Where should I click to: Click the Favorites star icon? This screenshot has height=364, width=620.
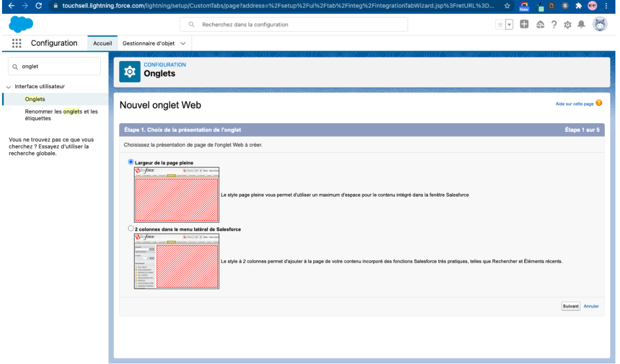(500, 25)
